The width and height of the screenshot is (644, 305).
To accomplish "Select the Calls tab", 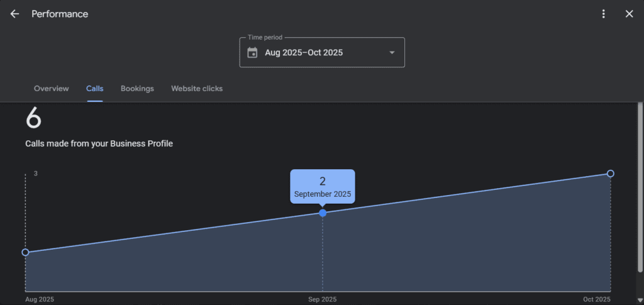I will point(95,89).
